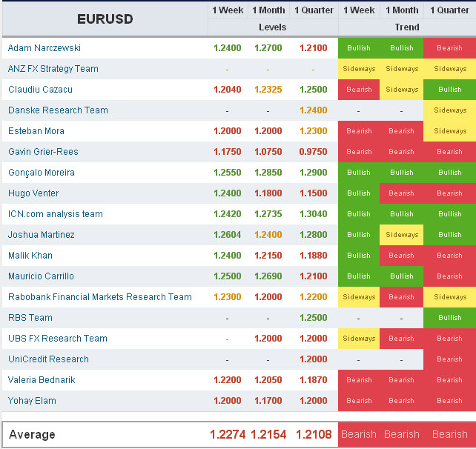
Task: Open the UniCredit Research link
Action: click(x=48, y=359)
